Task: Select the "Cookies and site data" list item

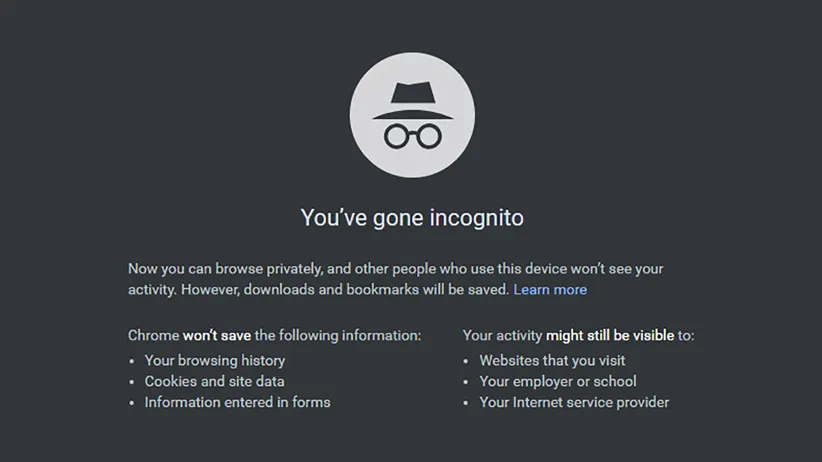Action: click(x=214, y=381)
